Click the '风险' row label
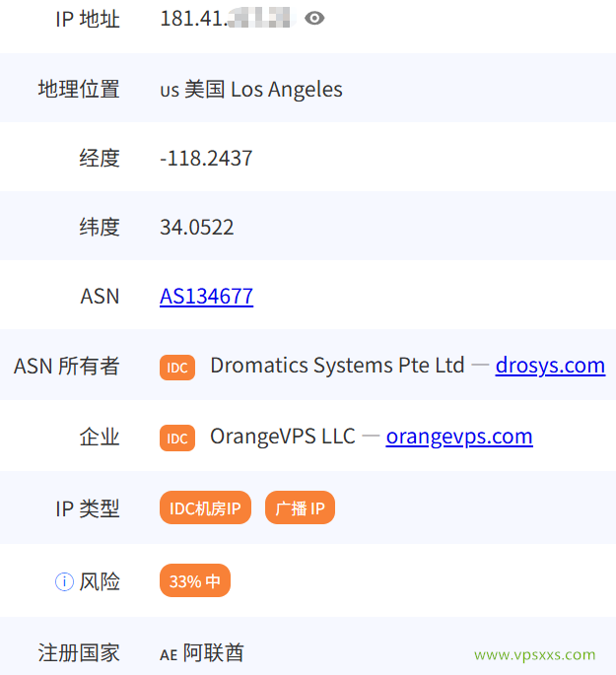616x675 pixels. [x=100, y=582]
